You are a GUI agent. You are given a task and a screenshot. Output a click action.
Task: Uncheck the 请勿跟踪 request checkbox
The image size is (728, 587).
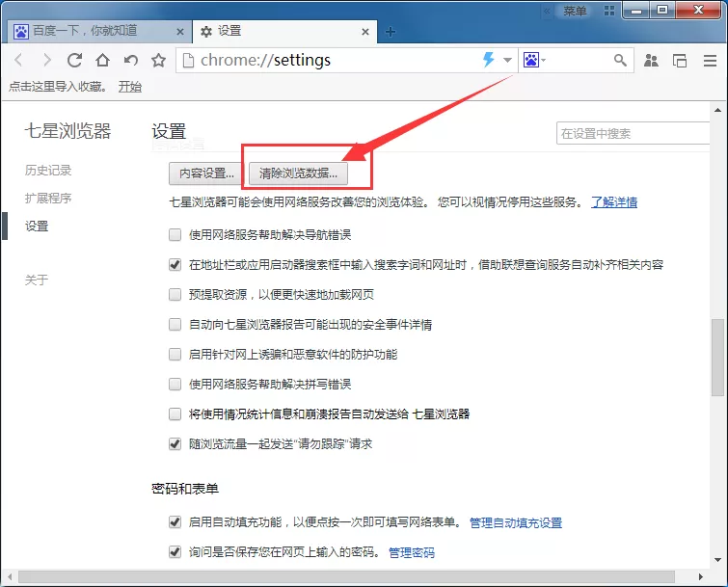click(x=175, y=444)
